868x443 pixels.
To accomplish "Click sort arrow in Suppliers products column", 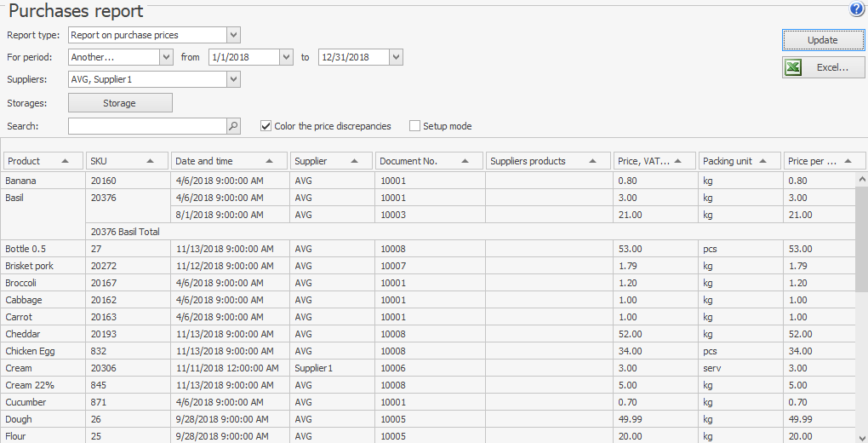I will coord(593,161).
